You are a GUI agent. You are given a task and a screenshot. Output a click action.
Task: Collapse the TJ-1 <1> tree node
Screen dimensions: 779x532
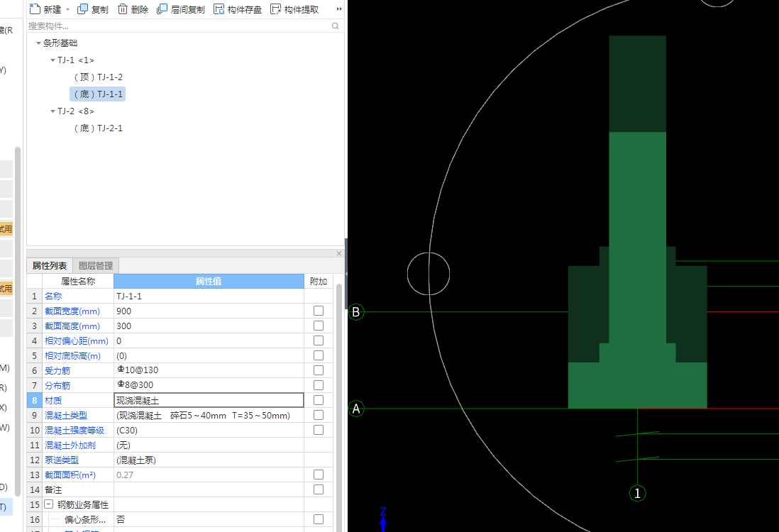(53, 60)
